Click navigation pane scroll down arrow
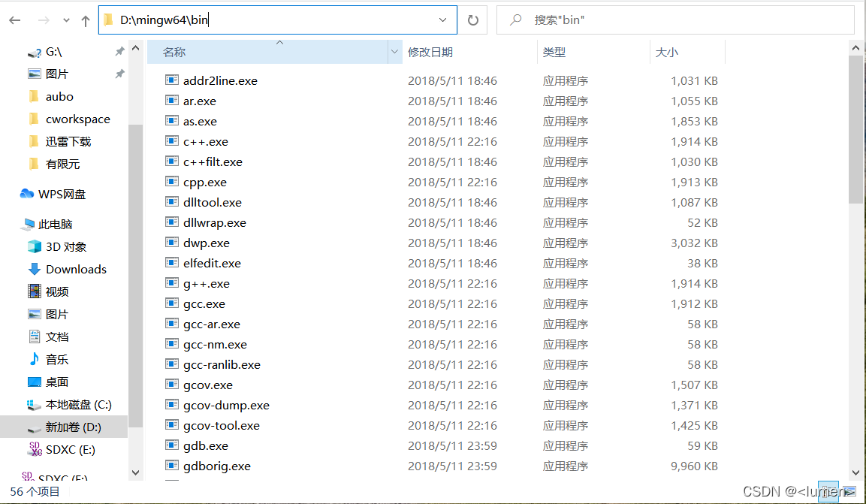This screenshot has height=504, width=866. pyautogui.click(x=135, y=472)
